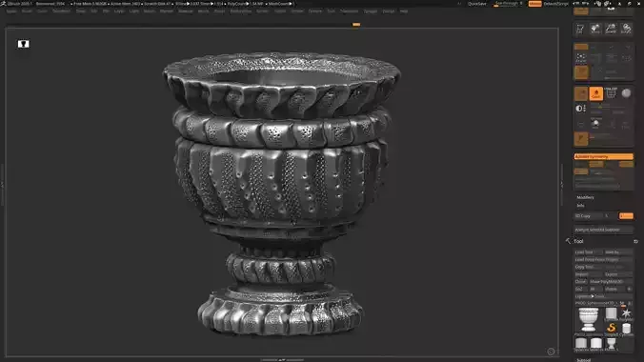Select the small vase thumbnail in bottom row
644x362 pixels.
pos(611,344)
